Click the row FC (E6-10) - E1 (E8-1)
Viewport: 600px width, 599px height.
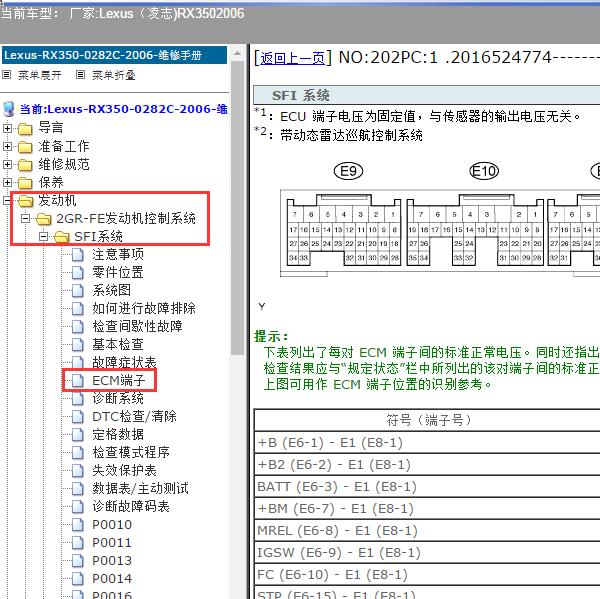pyautogui.click(x=427, y=575)
